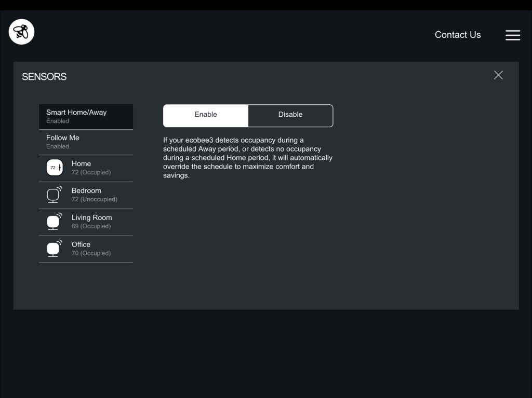This screenshot has width=532, height=398.
Task: Click the SENSORS panel heading
Action: [44, 77]
